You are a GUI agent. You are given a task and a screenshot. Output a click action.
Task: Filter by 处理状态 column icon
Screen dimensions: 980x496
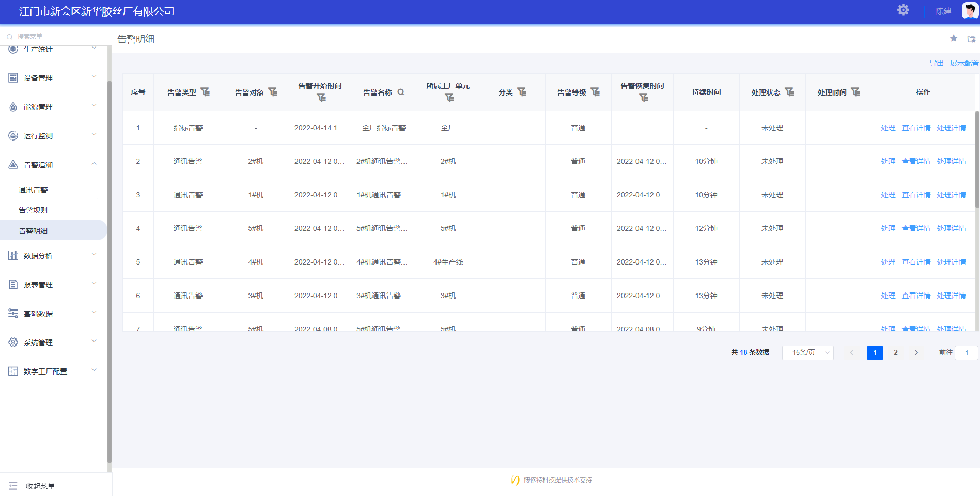[789, 92]
